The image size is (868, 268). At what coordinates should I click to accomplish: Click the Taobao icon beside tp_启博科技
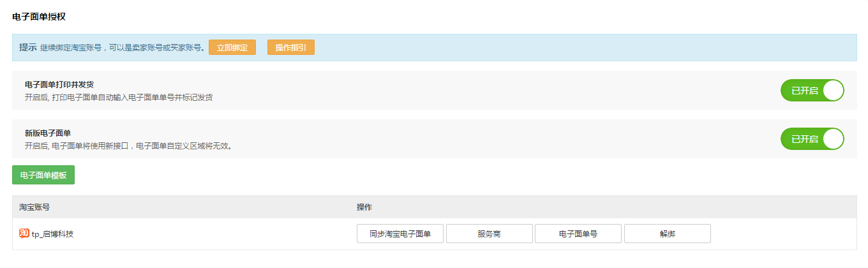coord(24,234)
